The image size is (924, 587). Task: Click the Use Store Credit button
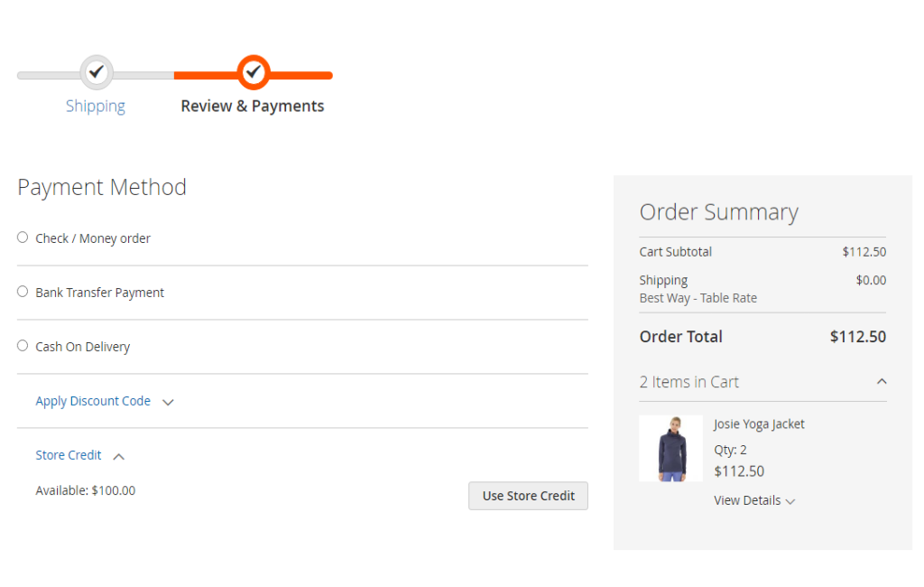(528, 496)
